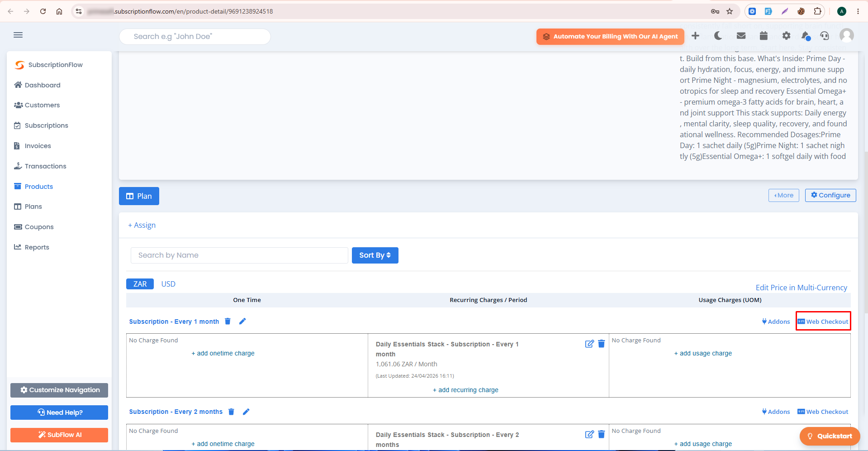
Task: Click the Configure button
Action: point(830,195)
